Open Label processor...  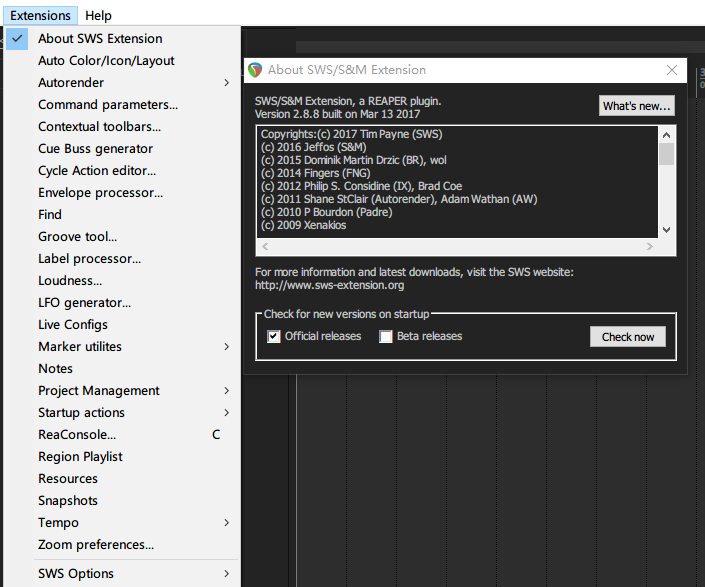tap(122, 259)
